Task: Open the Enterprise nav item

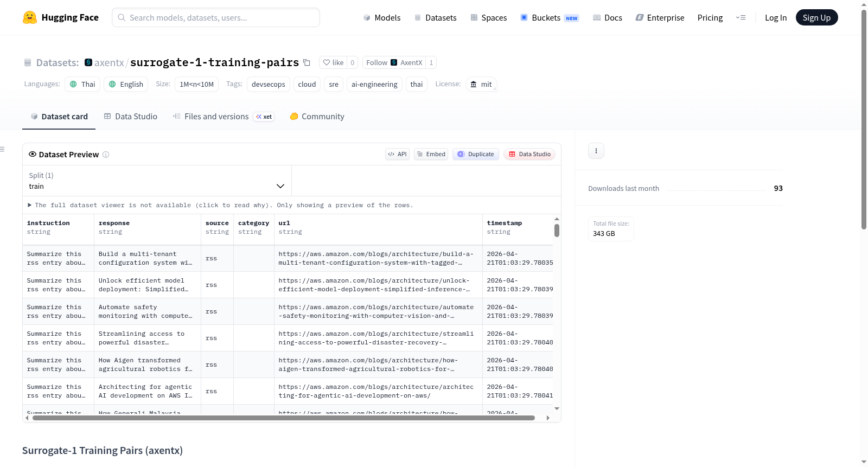Action: [660, 17]
